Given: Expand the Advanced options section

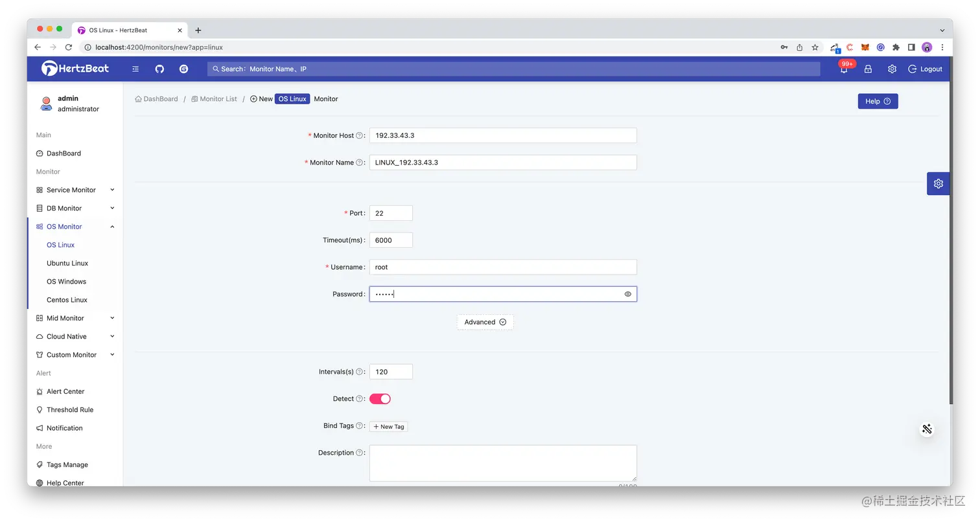Looking at the screenshot, I should coord(485,322).
